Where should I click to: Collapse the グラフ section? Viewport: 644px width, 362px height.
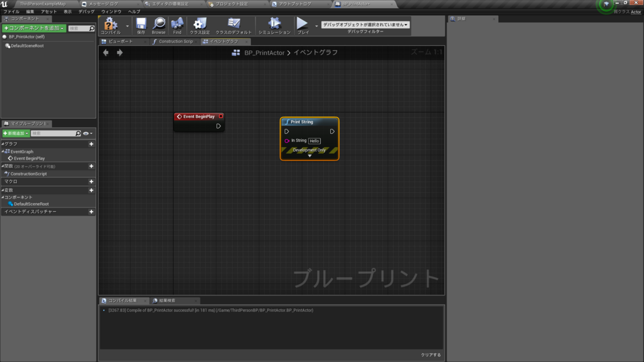(3, 144)
